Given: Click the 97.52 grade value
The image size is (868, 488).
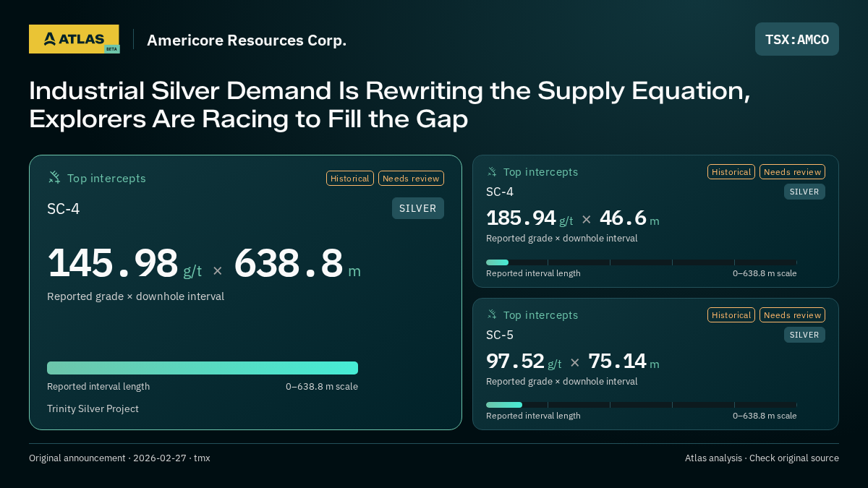Looking at the screenshot, I should [x=515, y=361].
